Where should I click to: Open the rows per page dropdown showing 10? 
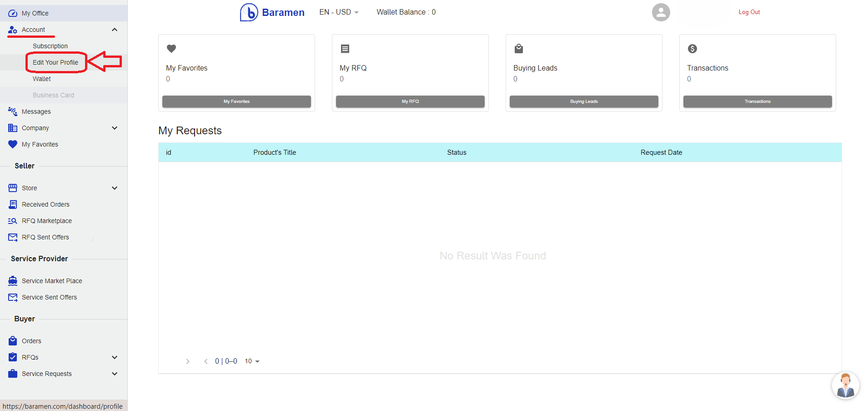pyautogui.click(x=252, y=361)
